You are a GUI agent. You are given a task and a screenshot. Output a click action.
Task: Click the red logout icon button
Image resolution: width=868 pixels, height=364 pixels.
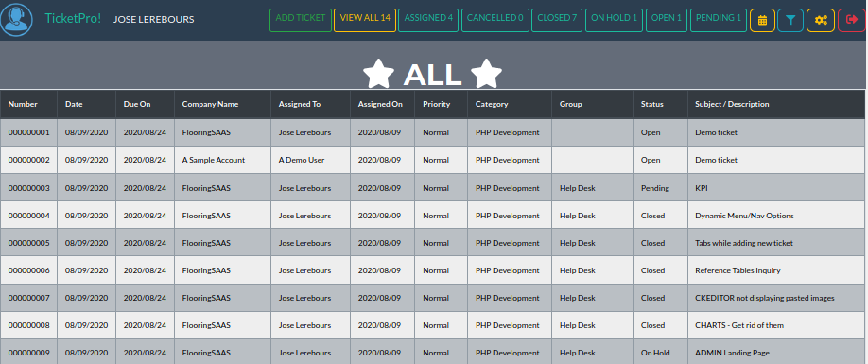[851, 21]
